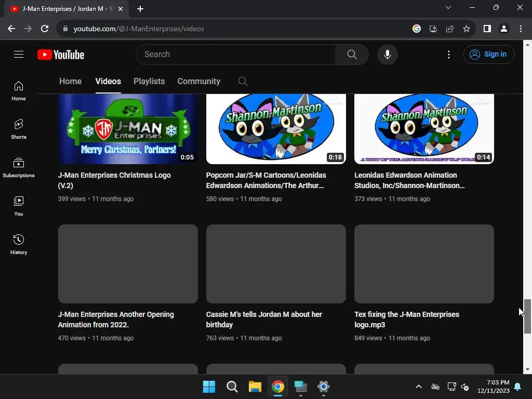Click the Chrome taskbar icon

(x=278, y=387)
